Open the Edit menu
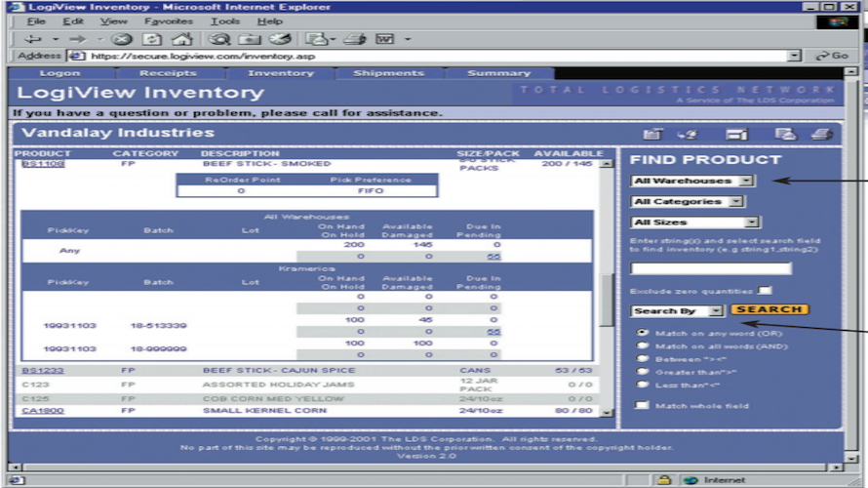 (x=72, y=21)
